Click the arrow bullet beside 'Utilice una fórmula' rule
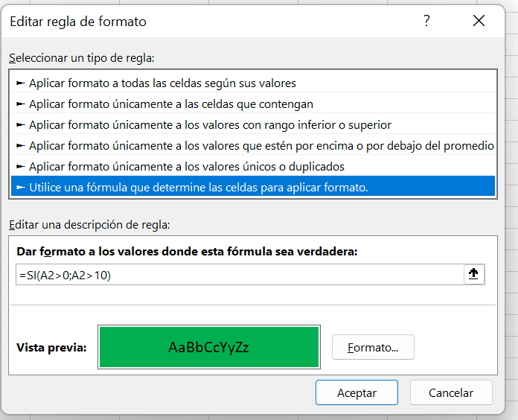Image resolution: width=518 pixels, height=420 pixels. (21, 187)
